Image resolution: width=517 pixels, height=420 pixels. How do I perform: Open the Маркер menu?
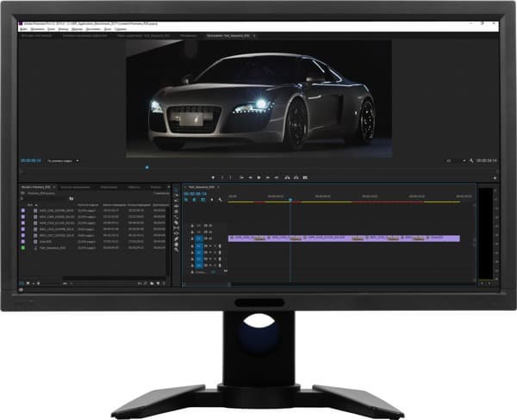pyautogui.click(x=78, y=29)
